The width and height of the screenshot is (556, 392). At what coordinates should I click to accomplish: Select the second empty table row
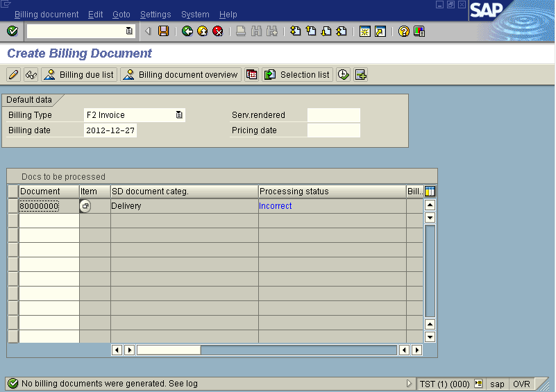[x=13, y=235]
